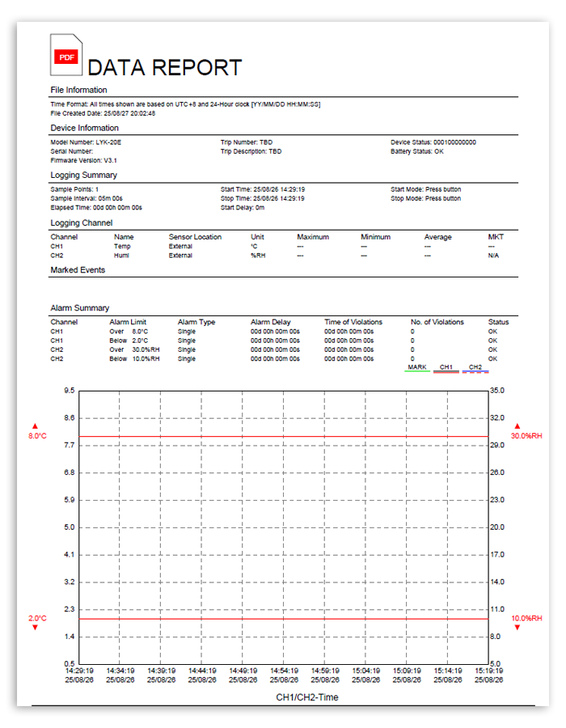Click the red triangle above 30.0%RH label
The image size is (566, 728).
pos(517,425)
